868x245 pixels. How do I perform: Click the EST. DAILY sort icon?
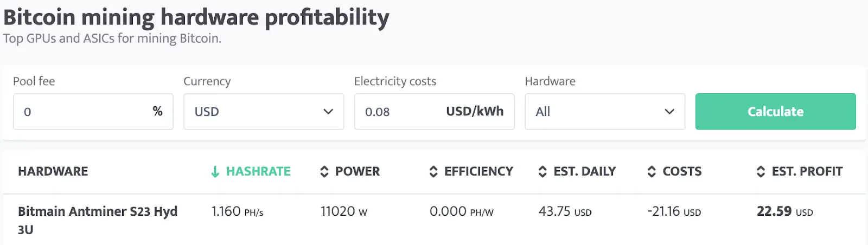click(542, 172)
